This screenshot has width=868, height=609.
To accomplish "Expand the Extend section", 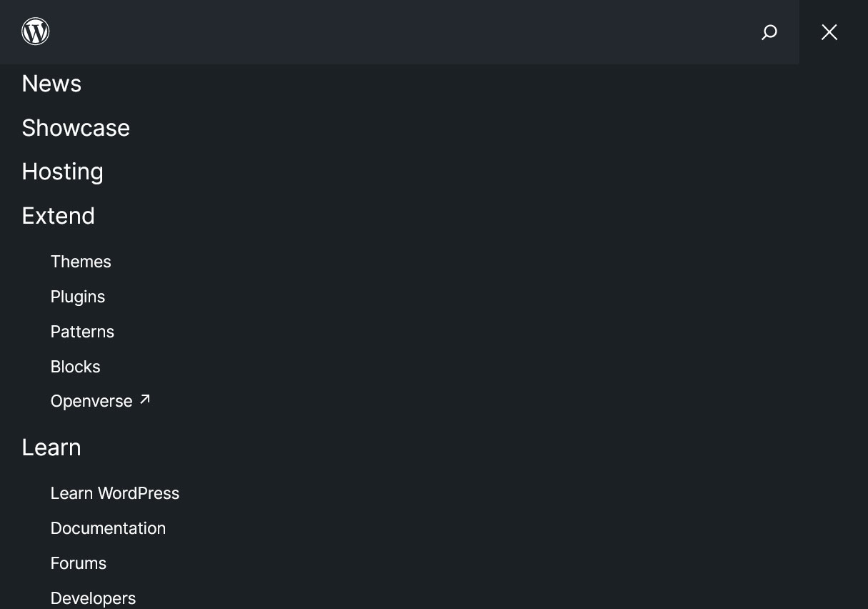I will [x=58, y=215].
